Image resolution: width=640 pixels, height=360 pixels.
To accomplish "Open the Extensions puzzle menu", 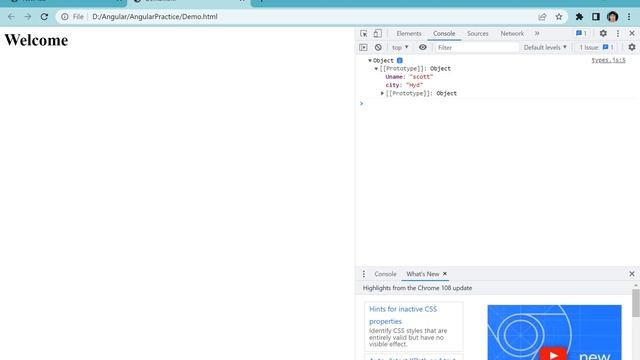I will pos(579,17).
